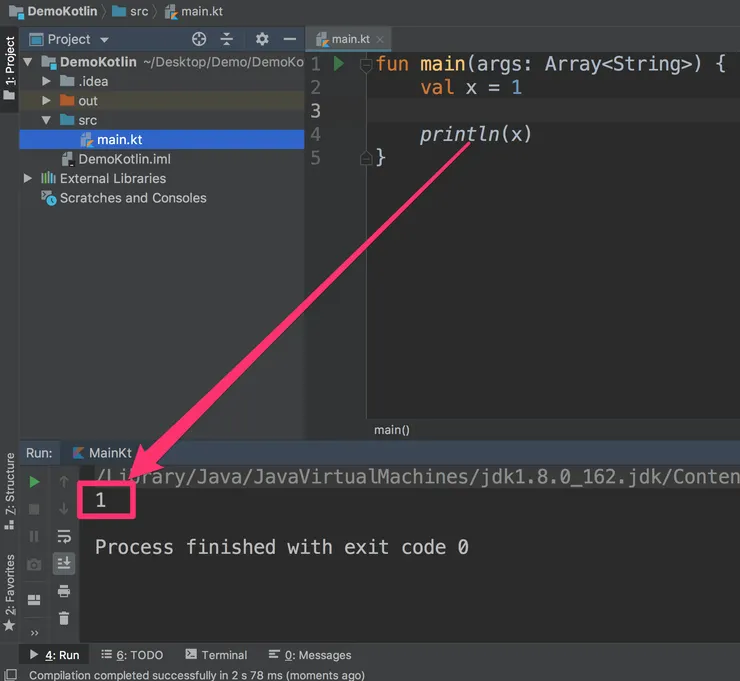Select the out folder row
740x681 pixels.
pyautogui.click(x=161, y=101)
